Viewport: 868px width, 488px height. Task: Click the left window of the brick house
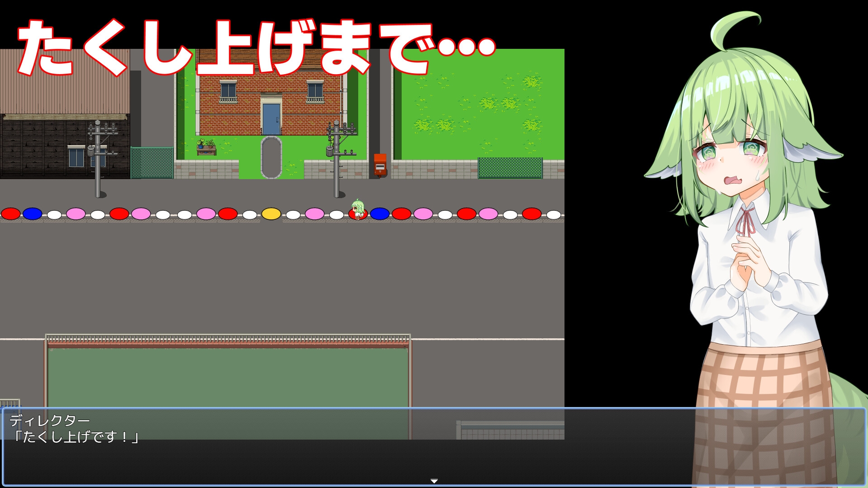coord(228,92)
